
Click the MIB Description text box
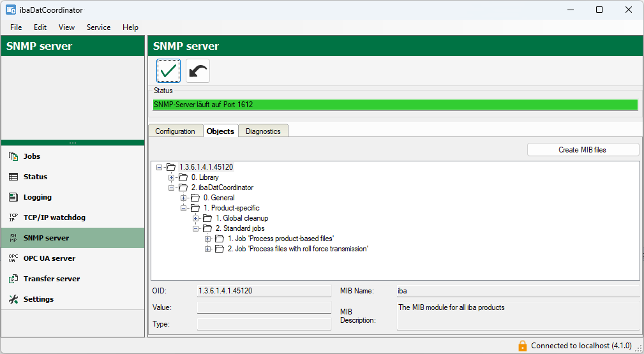coord(518,316)
